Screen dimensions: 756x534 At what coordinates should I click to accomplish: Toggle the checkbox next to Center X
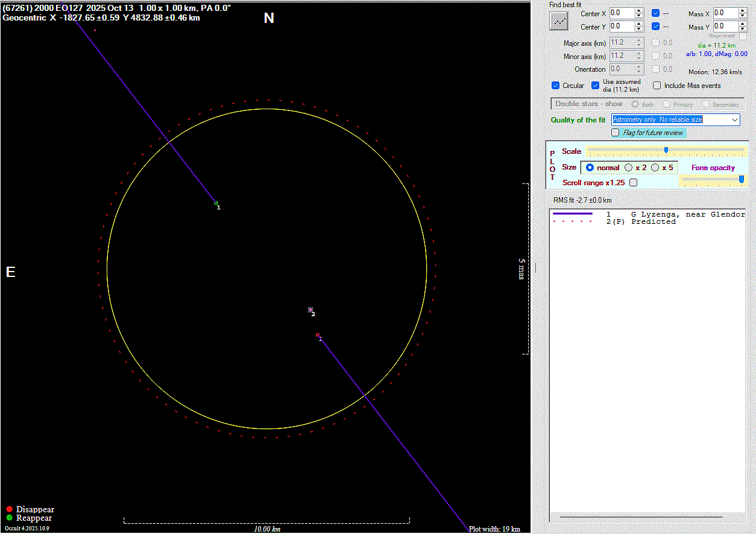[655, 13]
